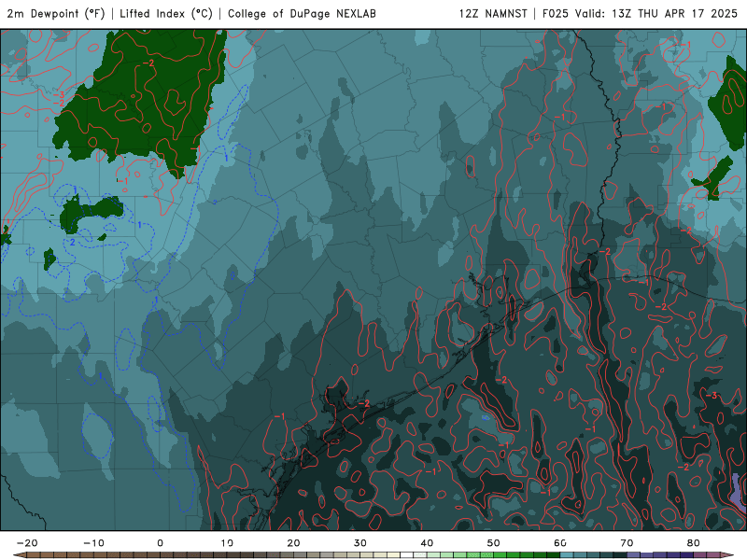Click the '12Z NAMNST' model run label

click(x=493, y=14)
